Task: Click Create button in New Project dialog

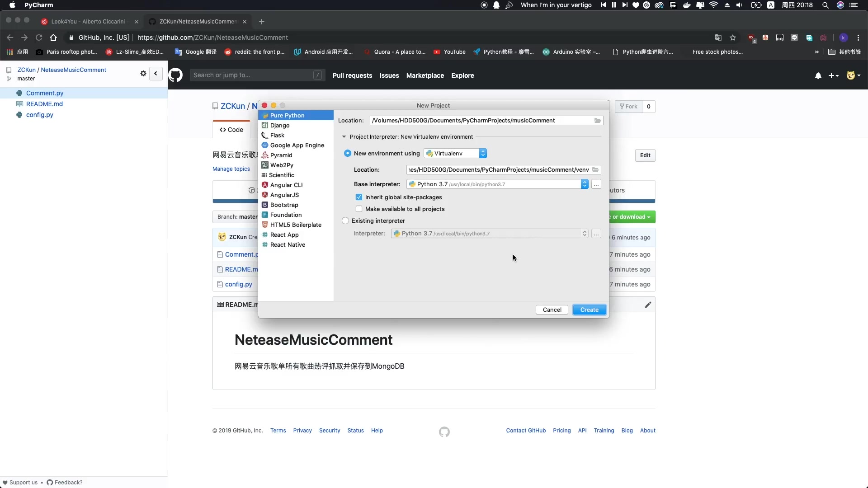Action: pos(589,310)
